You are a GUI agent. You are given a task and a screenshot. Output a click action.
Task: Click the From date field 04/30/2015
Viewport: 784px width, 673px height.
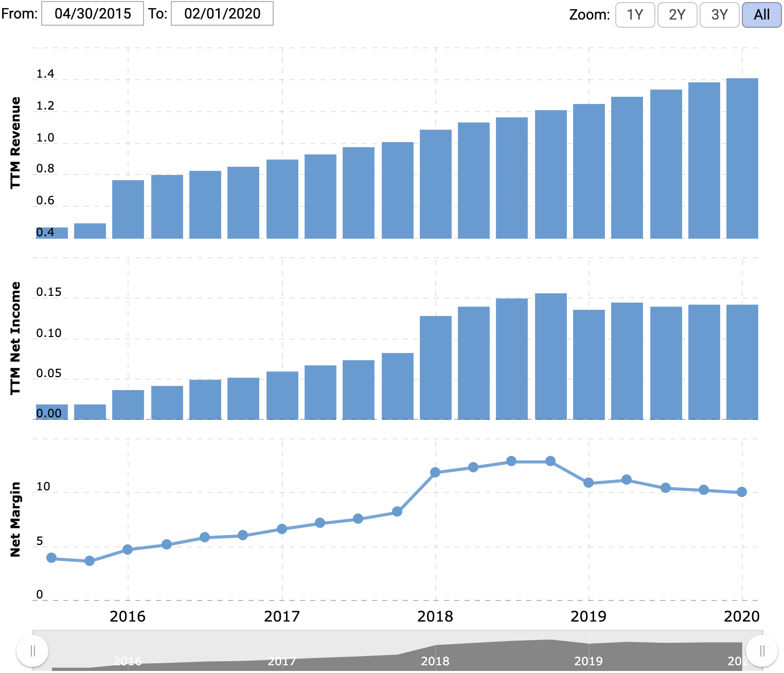coord(93,13)
